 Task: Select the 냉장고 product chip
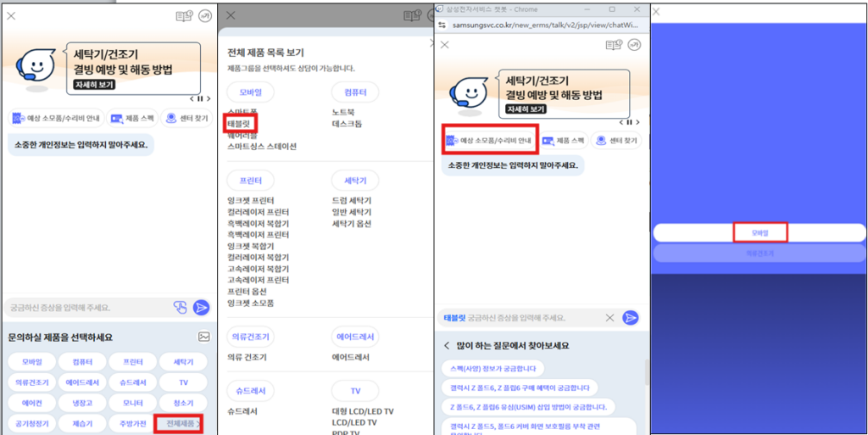click(82, 402)
